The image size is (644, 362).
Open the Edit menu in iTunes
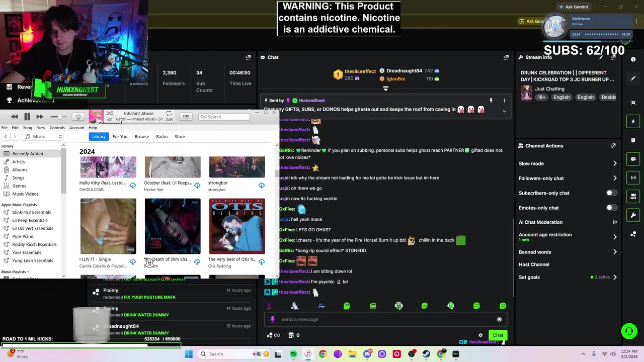pyautogui.click(x=15, y=128)
